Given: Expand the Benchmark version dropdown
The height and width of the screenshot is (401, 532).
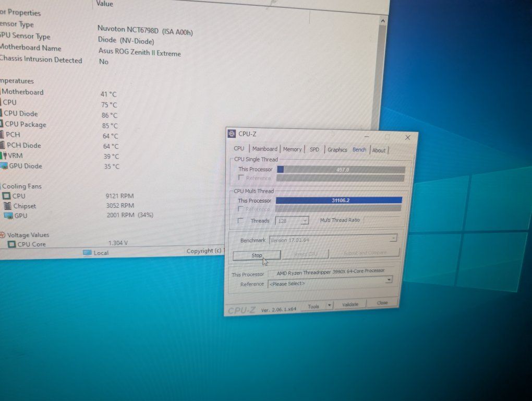Looking at the screenshot, I should (393, 238).
